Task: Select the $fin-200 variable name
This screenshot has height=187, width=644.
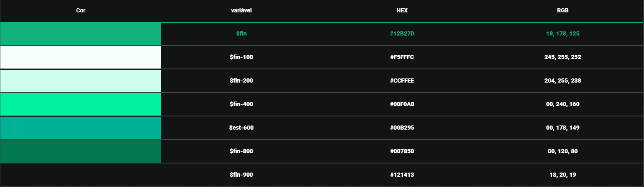Action: pos(241,81)
